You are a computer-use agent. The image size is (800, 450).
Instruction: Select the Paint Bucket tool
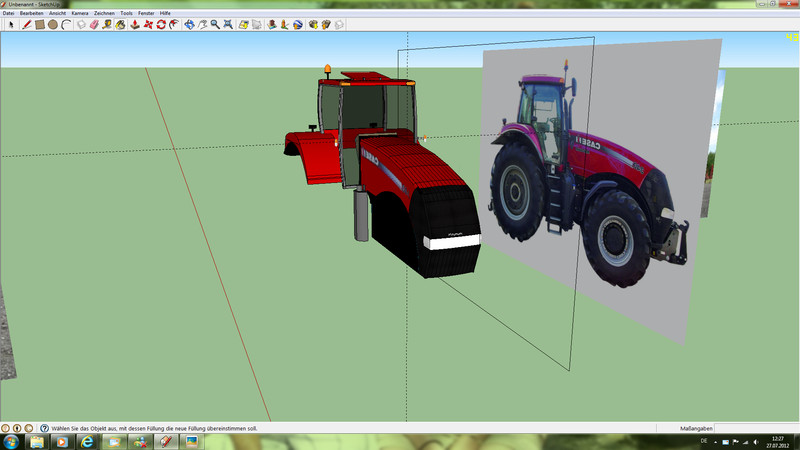(120, 24)
